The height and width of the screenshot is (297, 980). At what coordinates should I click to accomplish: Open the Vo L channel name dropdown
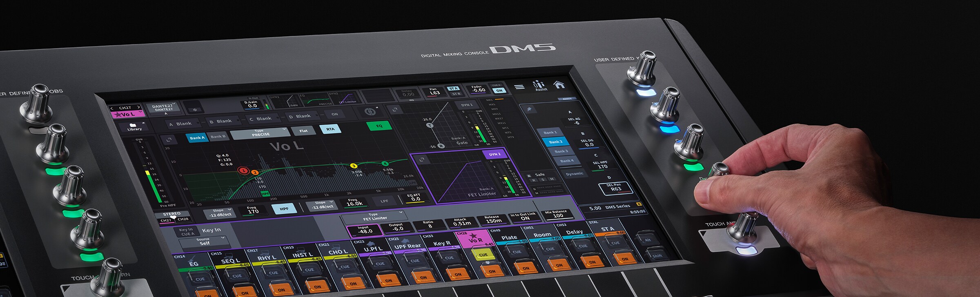tap(128, 114)
